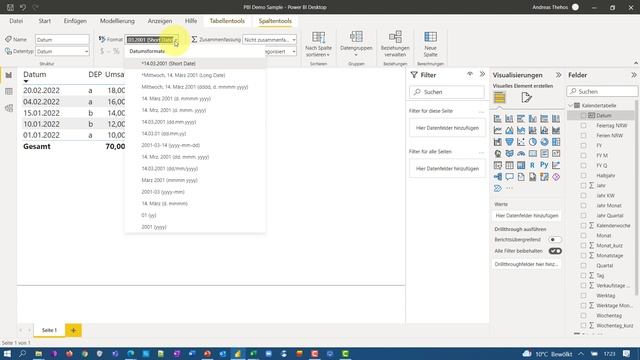Image resolution: width=640 pixels, height=360 pixels.
Task: Open the Datei menu
Action: 16,21
